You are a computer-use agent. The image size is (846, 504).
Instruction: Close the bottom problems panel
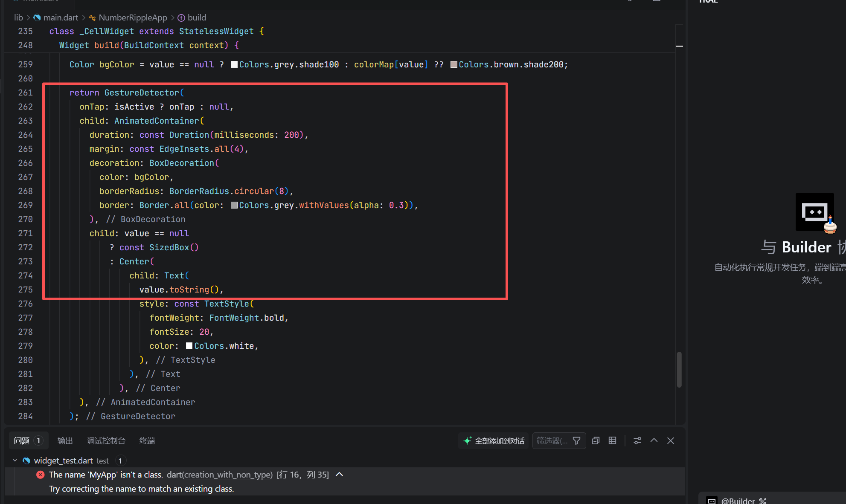tap(671, 440)
